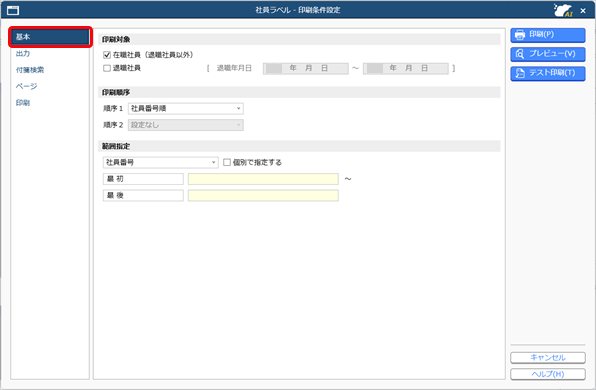
Task: Click the document icon on テスト印刷(T)
Action: point(520,73)
